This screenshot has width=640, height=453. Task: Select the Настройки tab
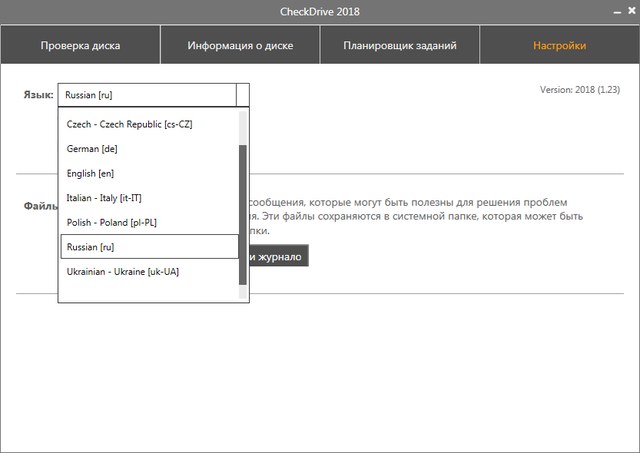click(559, 46)
